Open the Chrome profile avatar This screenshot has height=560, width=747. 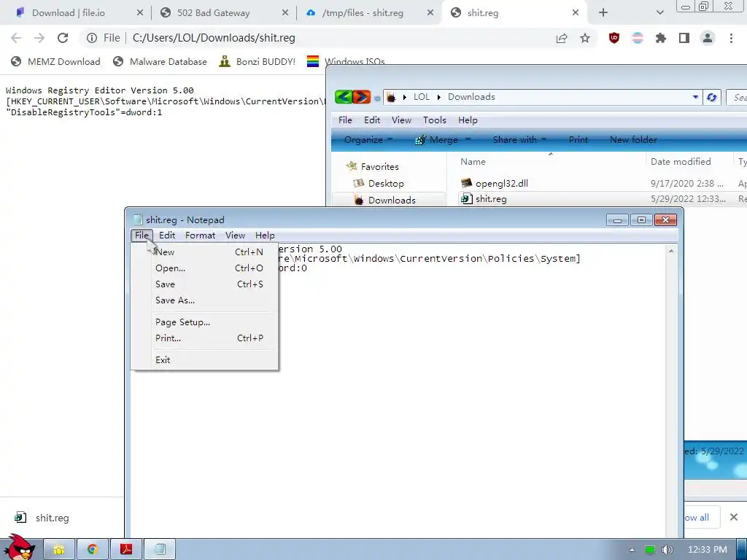pyautogui.click(x=708, y=38)
